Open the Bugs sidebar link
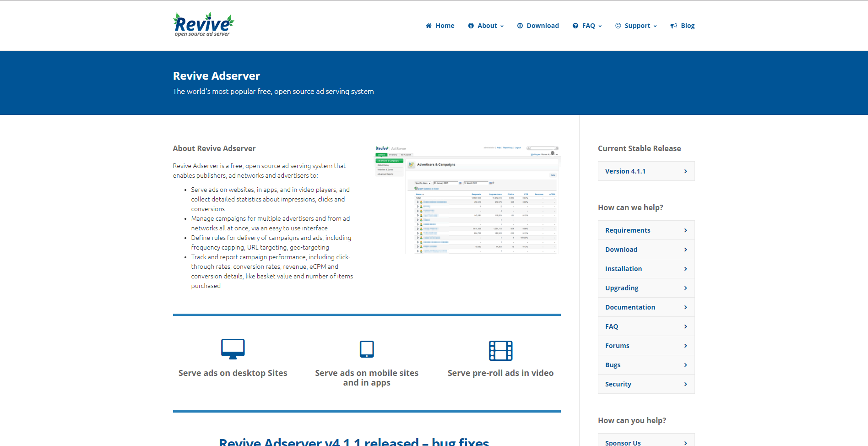 pos(646,365)
